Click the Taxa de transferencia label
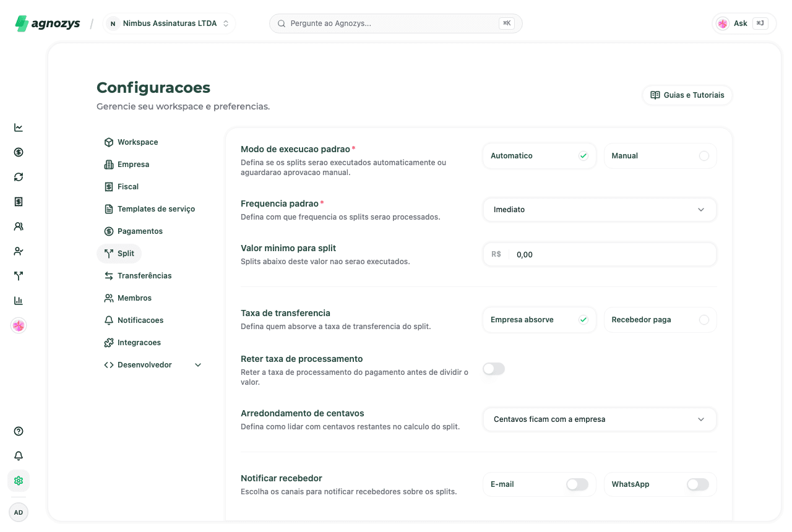The height and width of the screenshot is (532, 792). tap(285, 313)
